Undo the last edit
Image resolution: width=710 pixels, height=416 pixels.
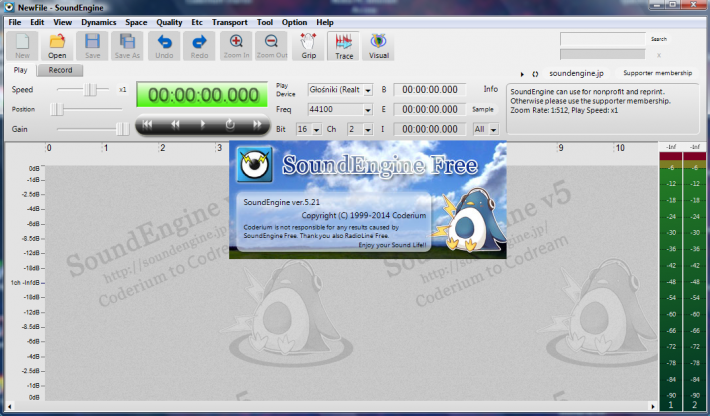click(x=164, y=46)
